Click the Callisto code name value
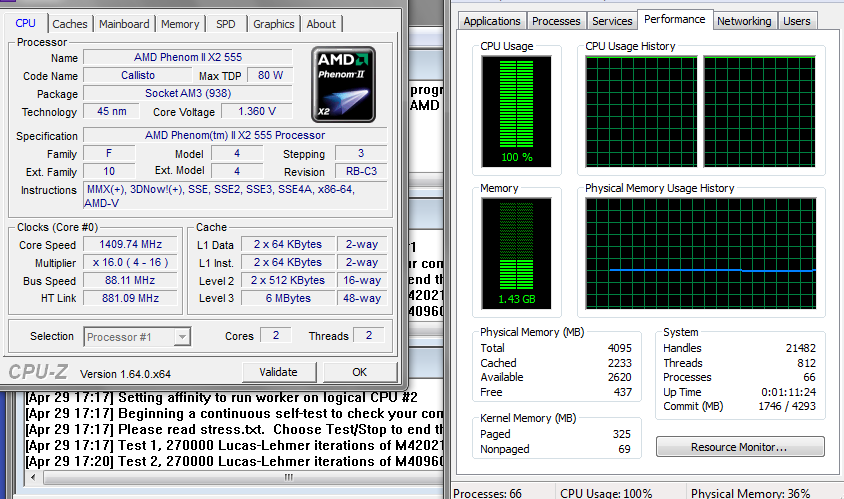Viewport: 844px width, 499px height. [x=138, y=75]
